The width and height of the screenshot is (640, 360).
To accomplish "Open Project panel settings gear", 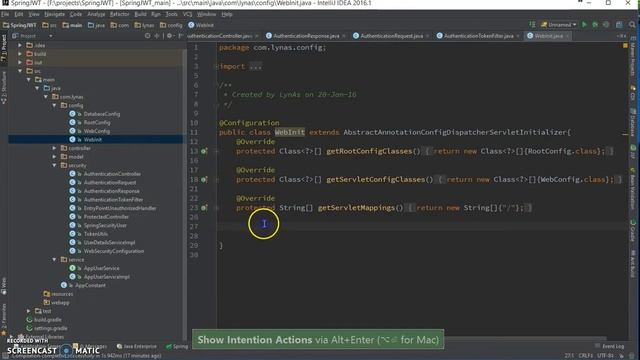I will tap(169, 36).
